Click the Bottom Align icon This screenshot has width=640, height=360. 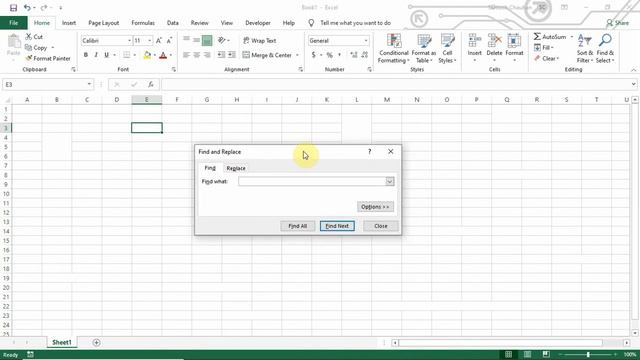(207, 40)
